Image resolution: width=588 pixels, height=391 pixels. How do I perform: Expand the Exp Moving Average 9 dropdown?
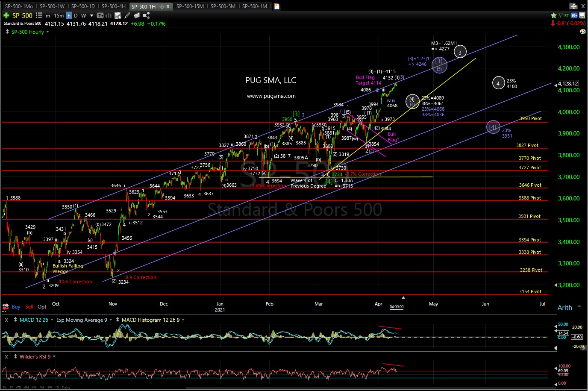click(111, 320)
